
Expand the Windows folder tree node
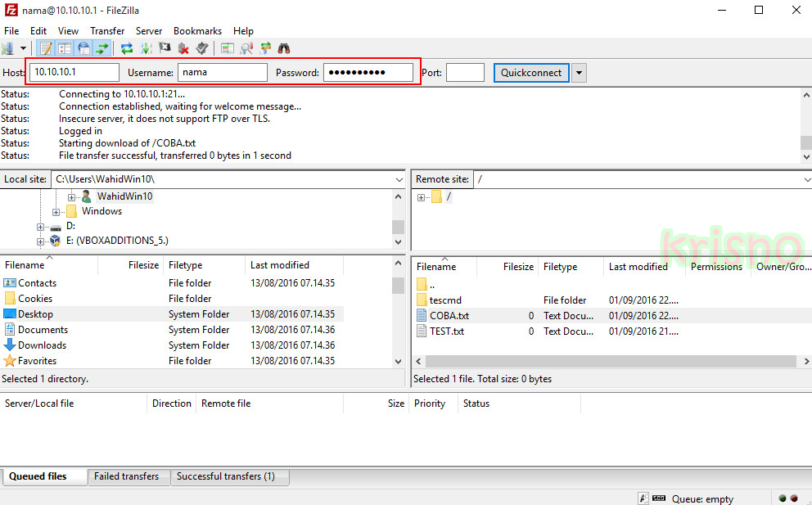click(x=56, y=212)
